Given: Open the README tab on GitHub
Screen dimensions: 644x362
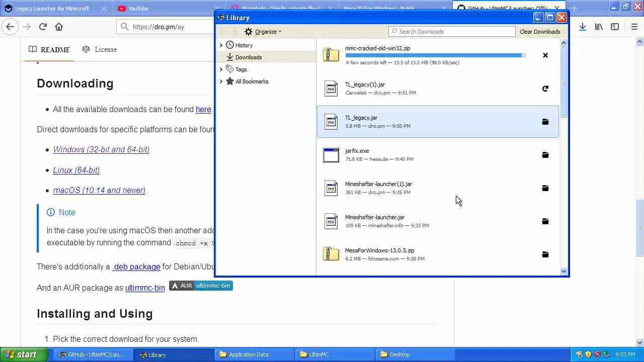Looking at the screenshot, I should [49, 49].
